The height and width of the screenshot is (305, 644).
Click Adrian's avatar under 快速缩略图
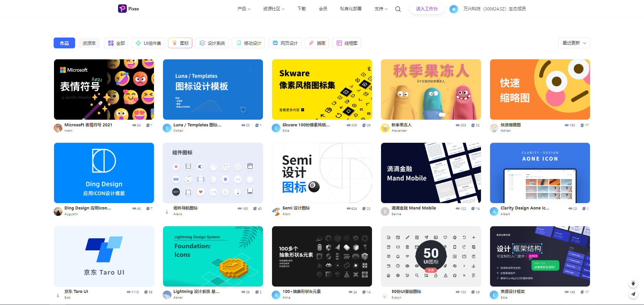click(x=494, y=128)
